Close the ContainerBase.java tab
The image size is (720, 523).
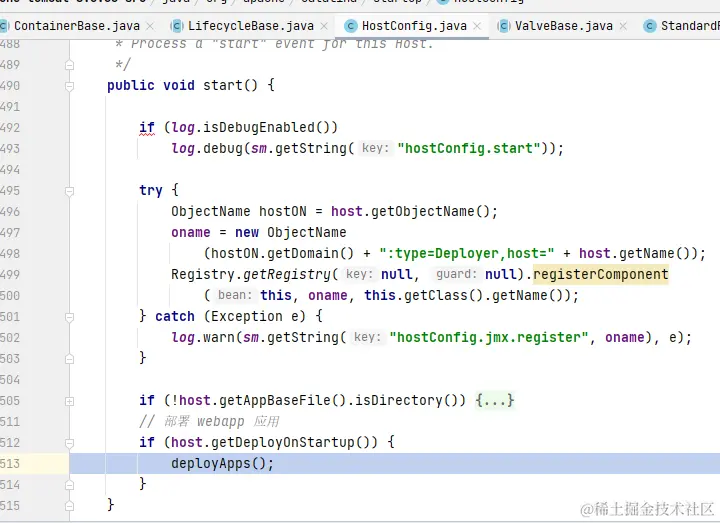[x=150, y=26]
